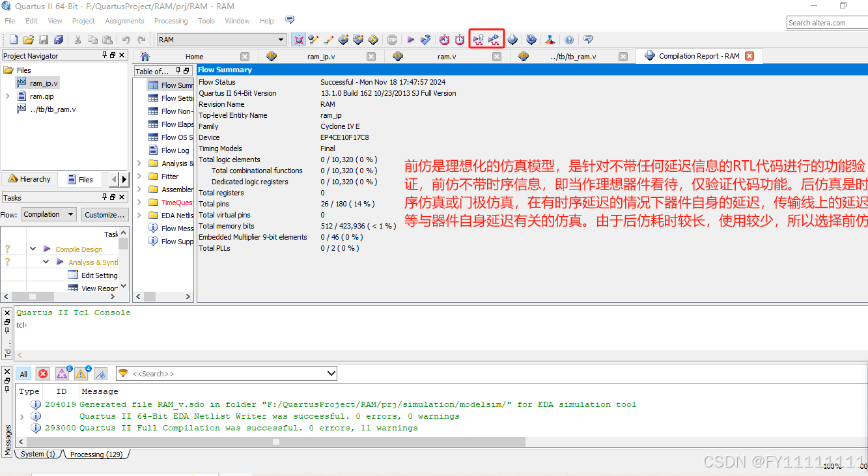Click the Save icon in toolbar
This screenshot has height=476, width=868.
coord(44,40)
